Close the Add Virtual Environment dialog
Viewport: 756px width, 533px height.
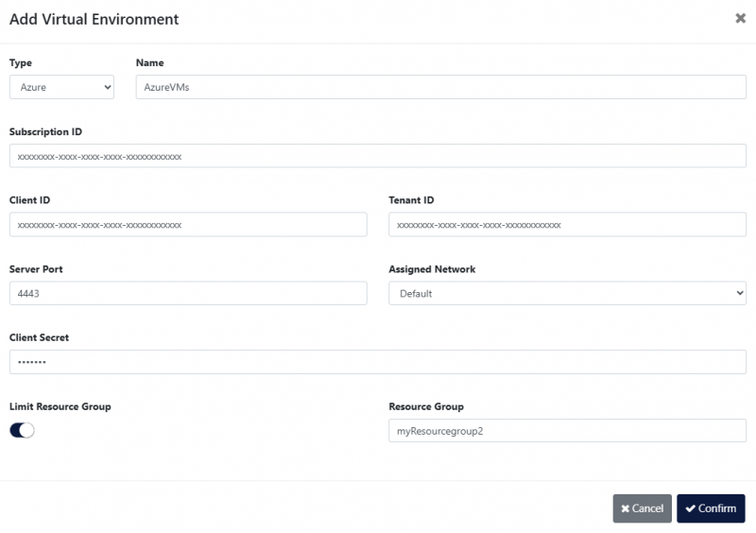(x=740, y=18)
